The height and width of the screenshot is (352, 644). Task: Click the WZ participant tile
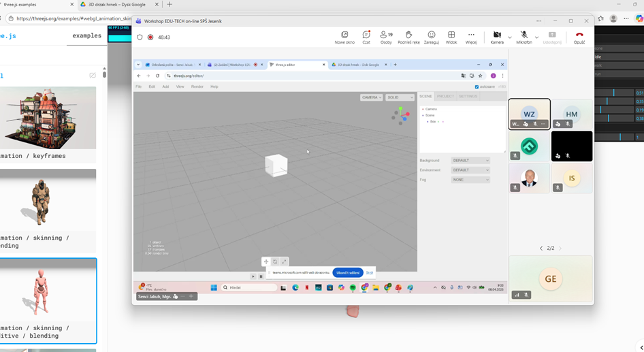pyautogui.click(x=529, y=114)
